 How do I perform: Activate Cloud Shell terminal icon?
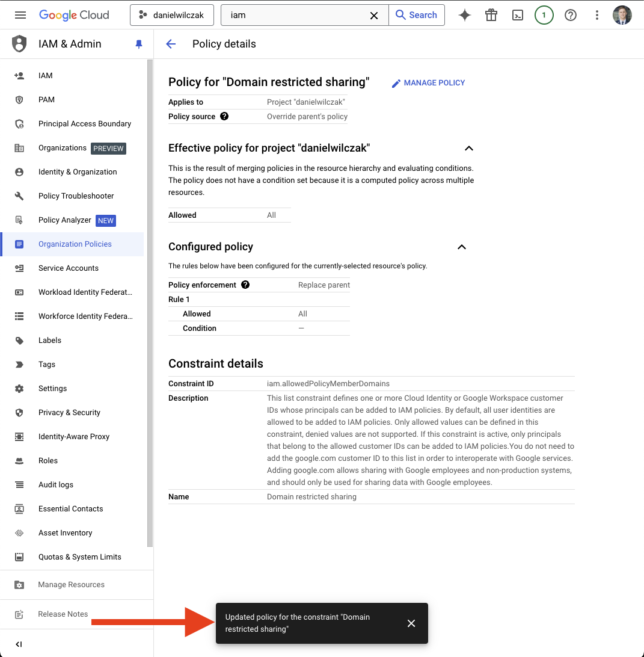pyautogui.click(x=518, y=15)
